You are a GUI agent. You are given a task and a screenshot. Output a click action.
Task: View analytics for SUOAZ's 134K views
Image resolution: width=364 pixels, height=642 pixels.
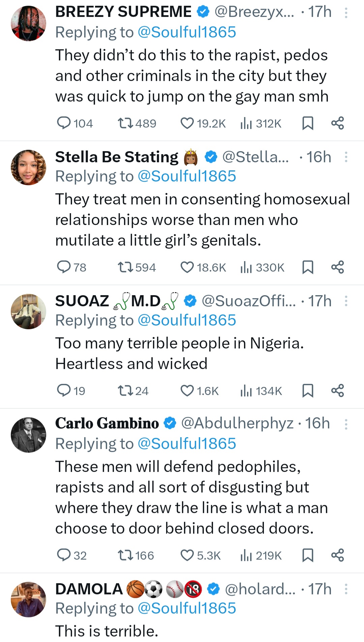(x=261, y=391)
